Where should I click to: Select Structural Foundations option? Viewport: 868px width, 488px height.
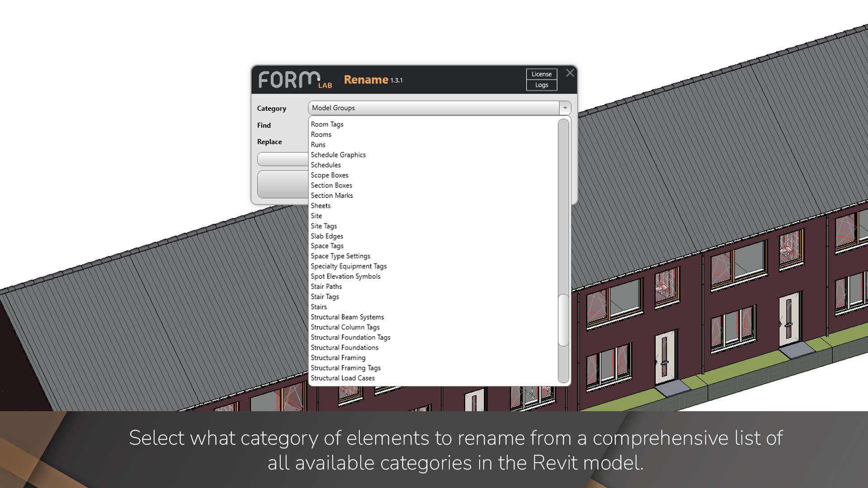344,347
